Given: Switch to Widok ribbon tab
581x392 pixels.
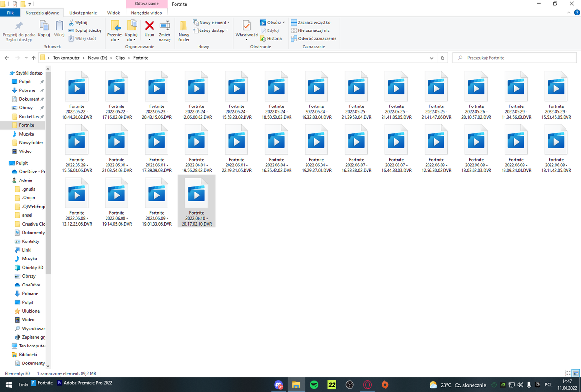Looking at the screenshot, I should click(113, 13).
